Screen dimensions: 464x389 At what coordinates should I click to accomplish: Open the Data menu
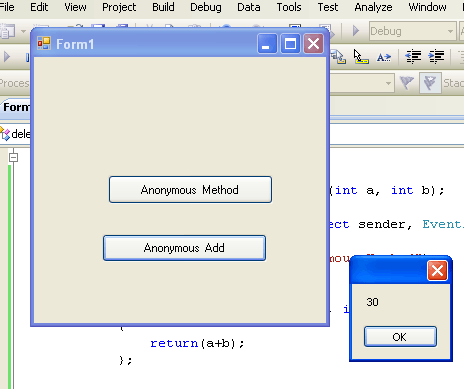[249, 7]
